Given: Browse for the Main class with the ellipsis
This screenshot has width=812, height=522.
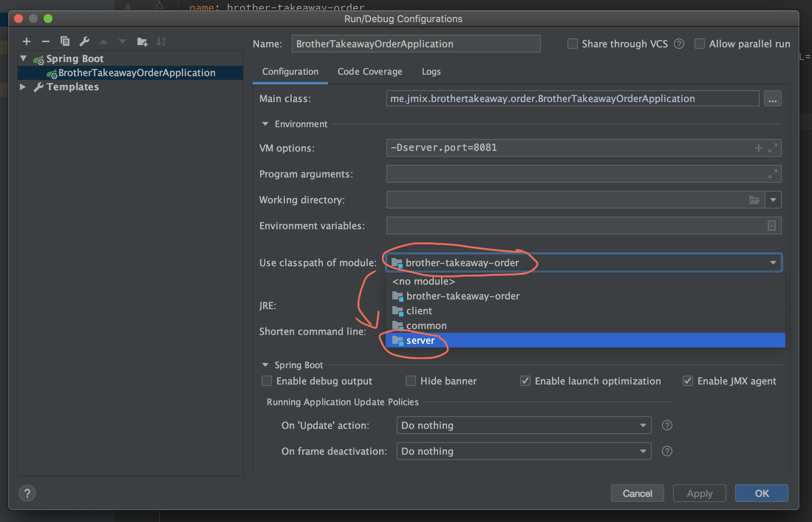Looking at the screenshot, I should (772, 98).
